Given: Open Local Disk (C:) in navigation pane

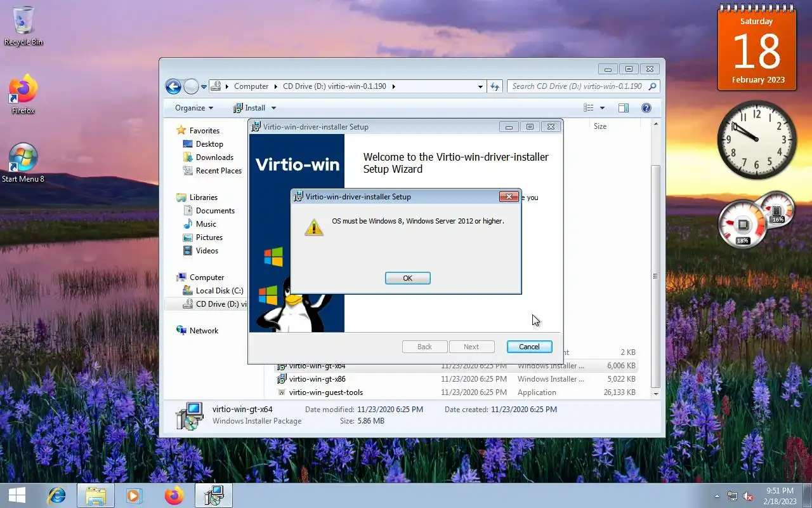Looking at the screenshot, I should pos(219,291).
